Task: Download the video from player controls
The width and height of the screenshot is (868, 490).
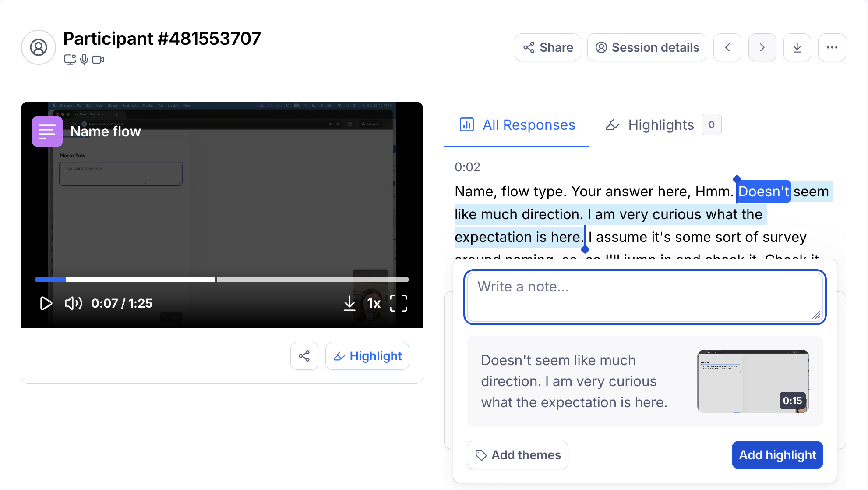Action: point(349,303)
